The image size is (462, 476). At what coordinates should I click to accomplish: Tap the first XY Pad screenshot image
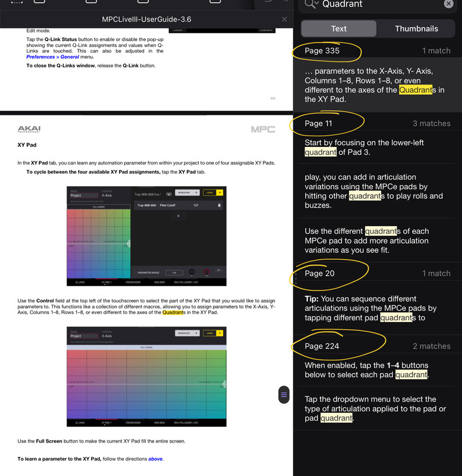146,236
